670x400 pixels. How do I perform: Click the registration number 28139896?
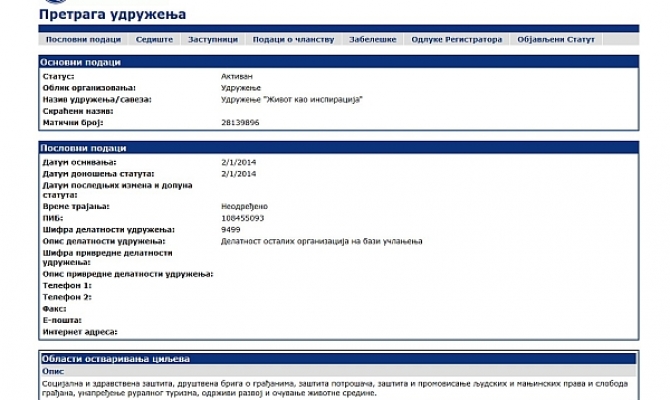click(240, 122)
